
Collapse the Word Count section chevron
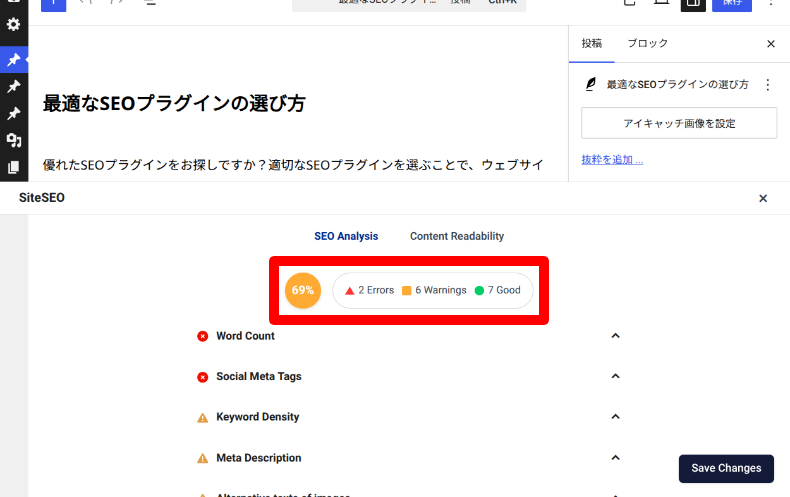(615, 336)
